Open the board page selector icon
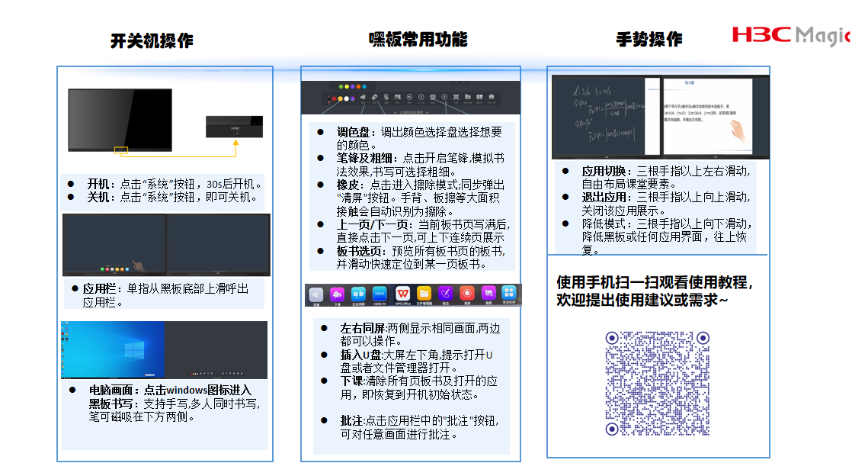 click(x=433, y=97)
